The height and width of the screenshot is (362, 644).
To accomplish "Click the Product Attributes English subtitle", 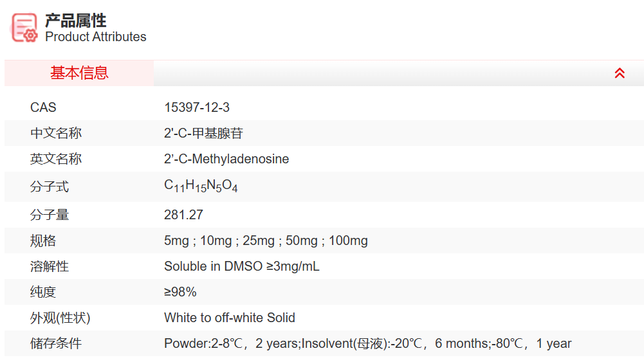I will pos(96,37).
